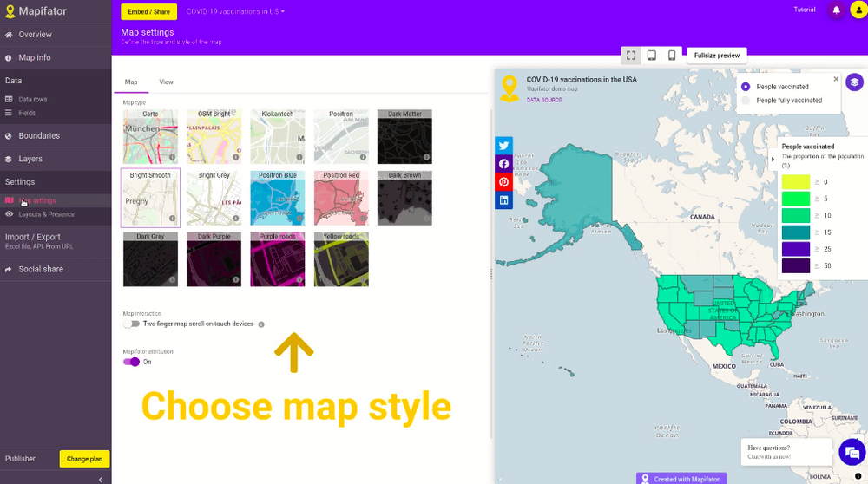868x484 pixels.
Task: Open Import / Export section
Action: tap(56, 240)
